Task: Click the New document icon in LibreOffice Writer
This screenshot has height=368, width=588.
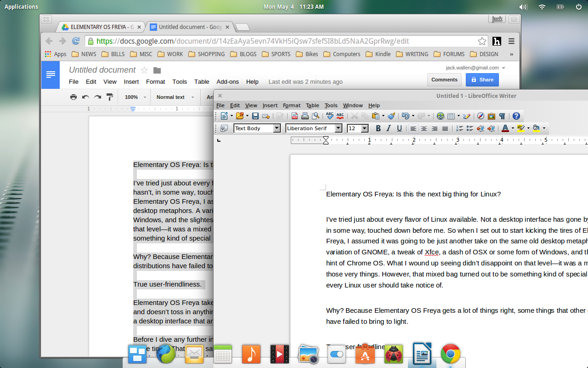Action: 224,116
